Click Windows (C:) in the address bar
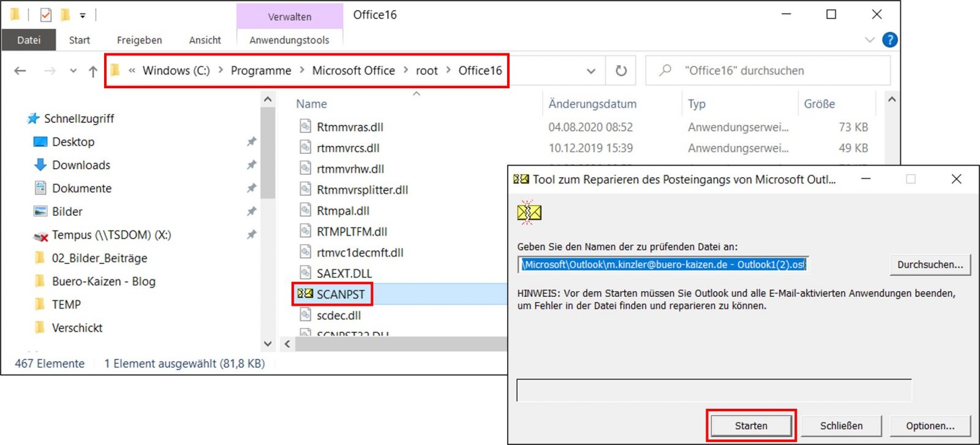Viewport: 980px width, 445px height. 176,70
